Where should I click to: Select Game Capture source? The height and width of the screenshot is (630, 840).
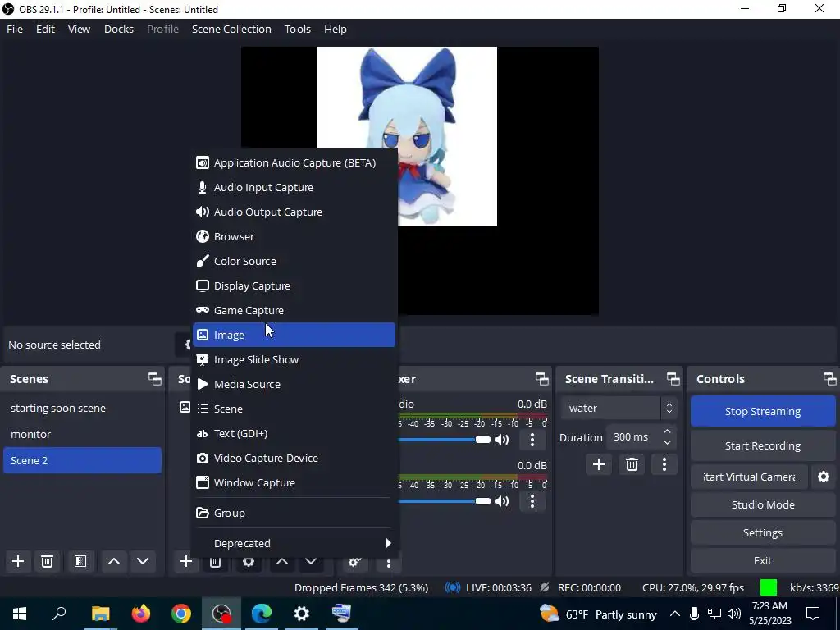(x=294, y=310)
